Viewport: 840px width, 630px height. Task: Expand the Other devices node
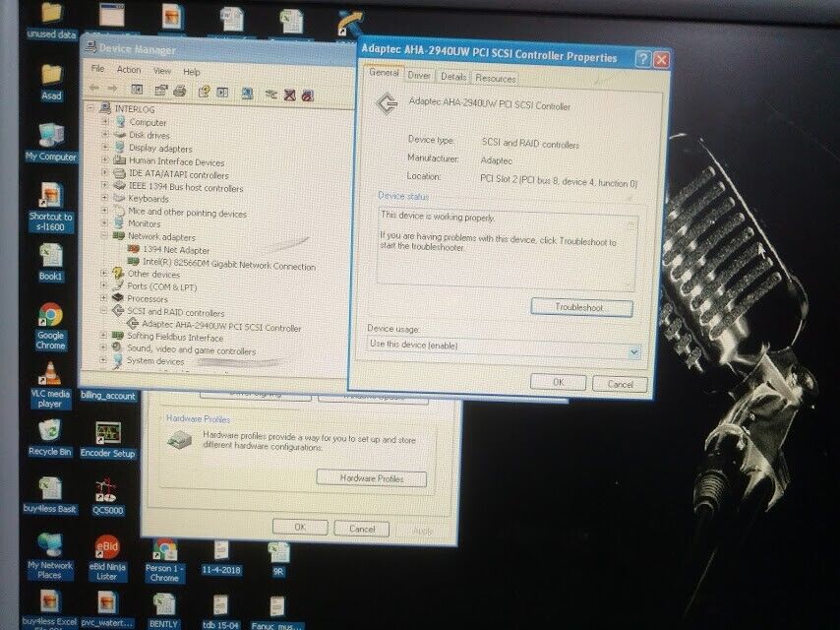[x=104, y=273]
